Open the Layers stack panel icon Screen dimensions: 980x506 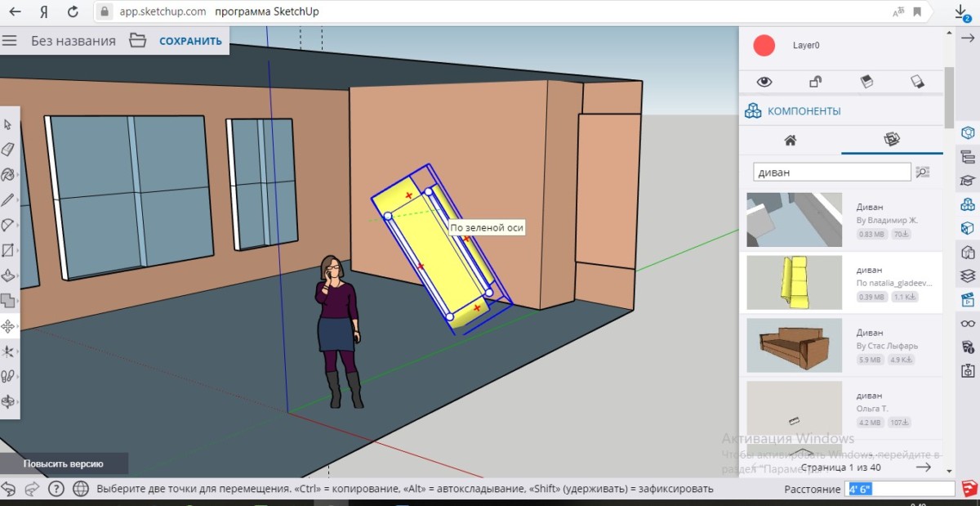(968, 275)
